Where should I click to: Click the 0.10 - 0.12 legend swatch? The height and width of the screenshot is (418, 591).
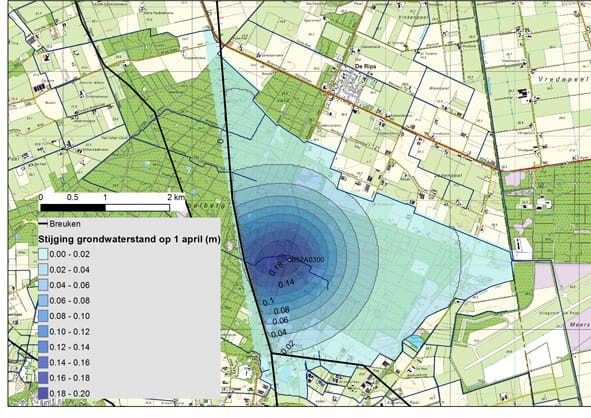[43, 331]
